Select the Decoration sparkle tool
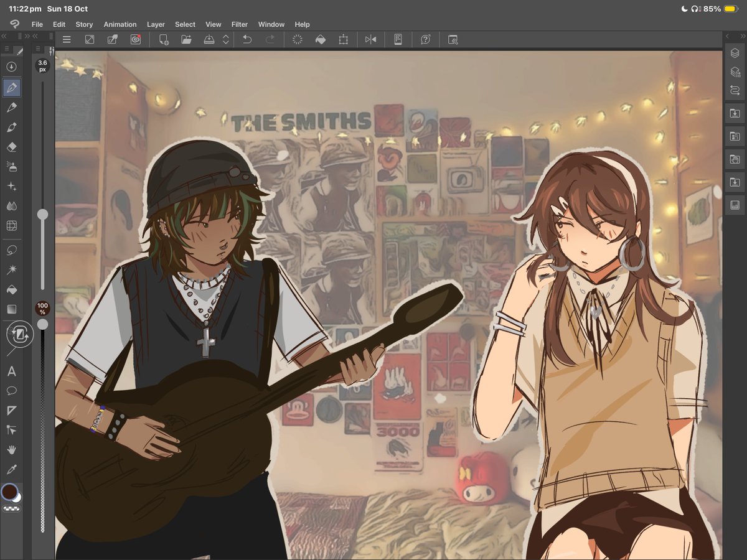The width and height of the screenshot is (747, 560). [x=11, y=187]
